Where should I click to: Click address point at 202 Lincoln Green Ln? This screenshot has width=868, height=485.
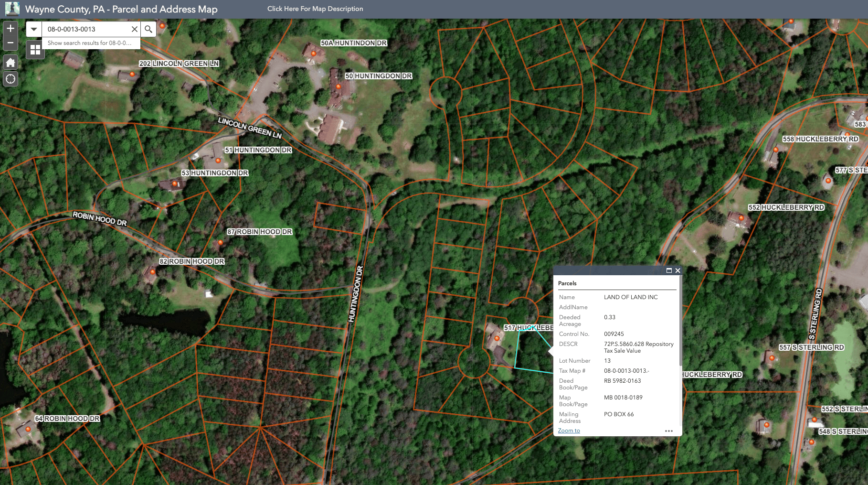(132, 74)
